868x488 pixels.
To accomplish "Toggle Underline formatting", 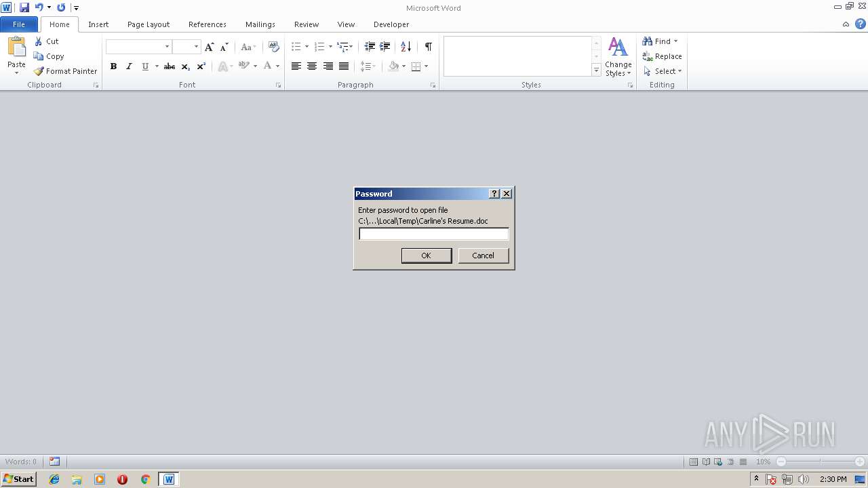I will 145,66.
